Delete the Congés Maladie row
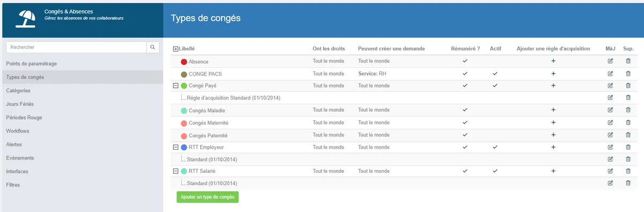The width and height of the screenshot is (644, 212). click(x=628, y=110)
